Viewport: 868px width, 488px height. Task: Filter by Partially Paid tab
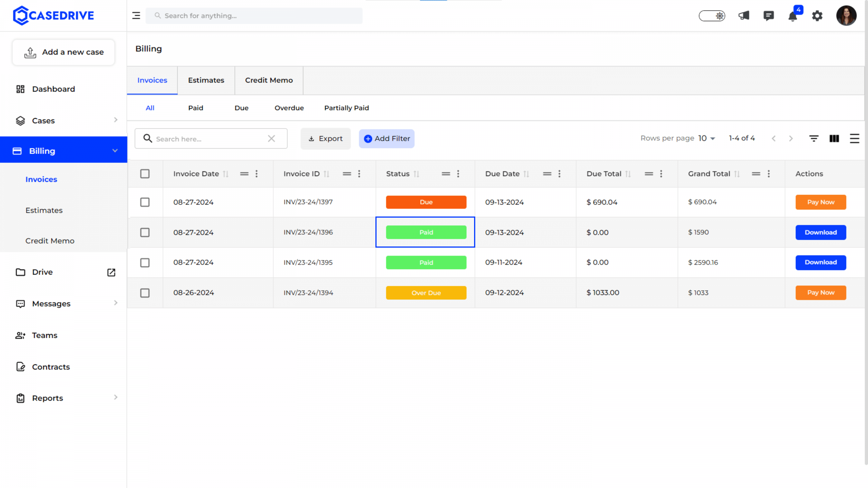(346, 108)
